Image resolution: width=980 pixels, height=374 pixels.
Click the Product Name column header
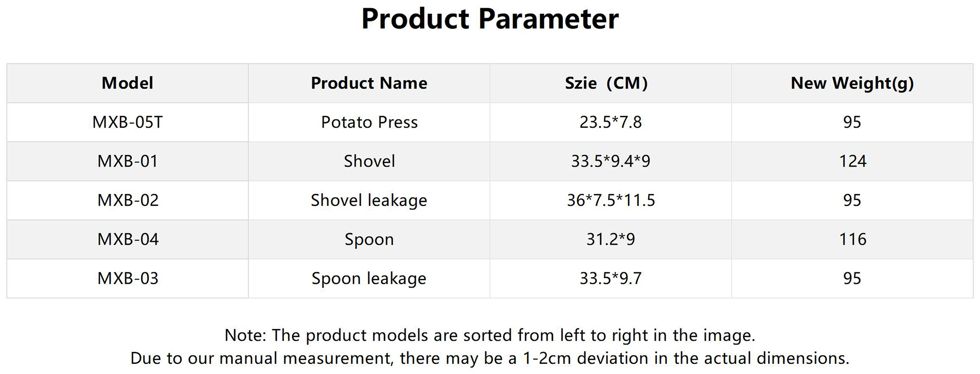coord(369,83)
